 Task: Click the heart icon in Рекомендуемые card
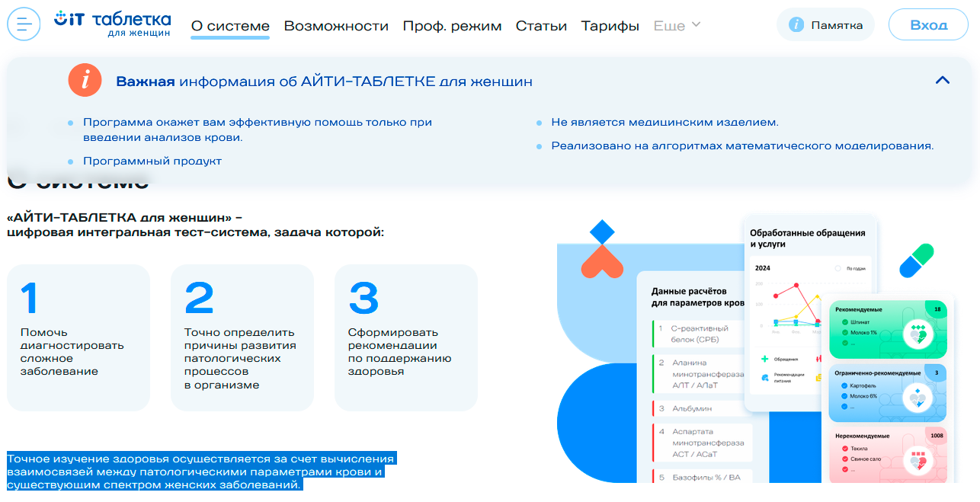(x=919, y=334)
